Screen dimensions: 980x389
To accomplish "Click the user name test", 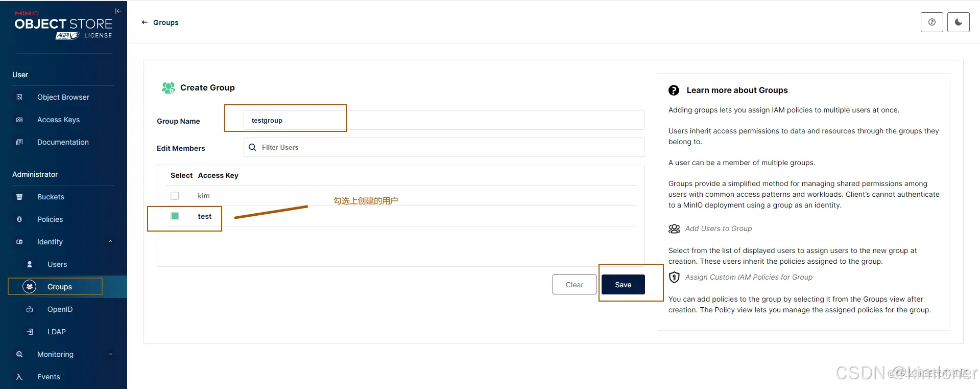I will (205, 216).
